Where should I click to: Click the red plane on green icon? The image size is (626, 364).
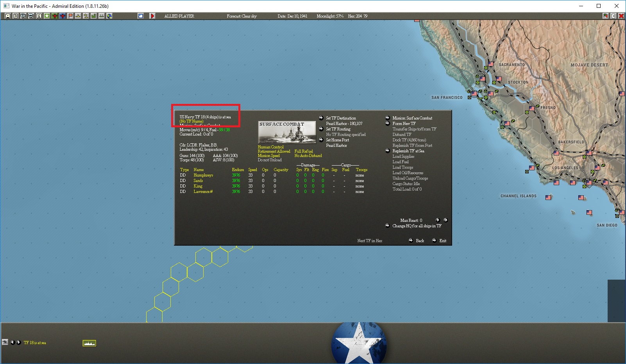(x=55, y=16)
